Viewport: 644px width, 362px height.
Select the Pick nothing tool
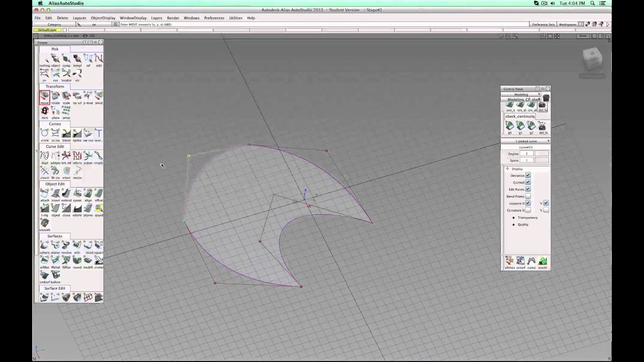coord(44,60)
